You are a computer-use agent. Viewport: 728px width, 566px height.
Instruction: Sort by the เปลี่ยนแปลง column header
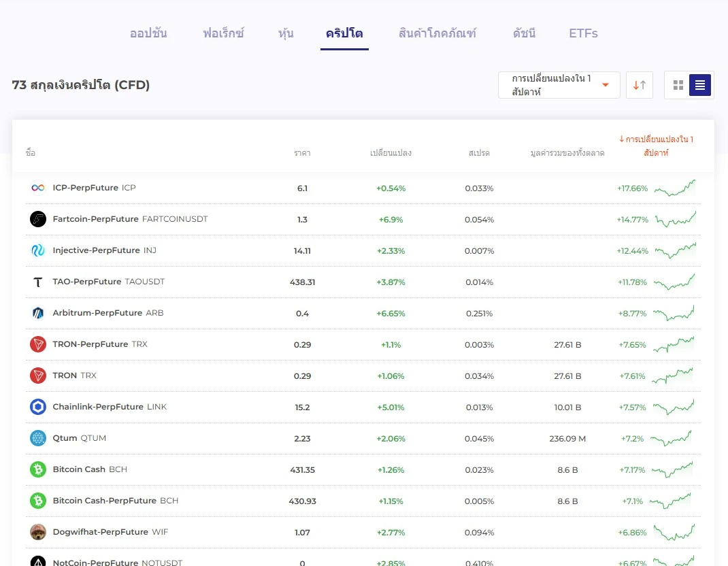(x=391, y=153)
